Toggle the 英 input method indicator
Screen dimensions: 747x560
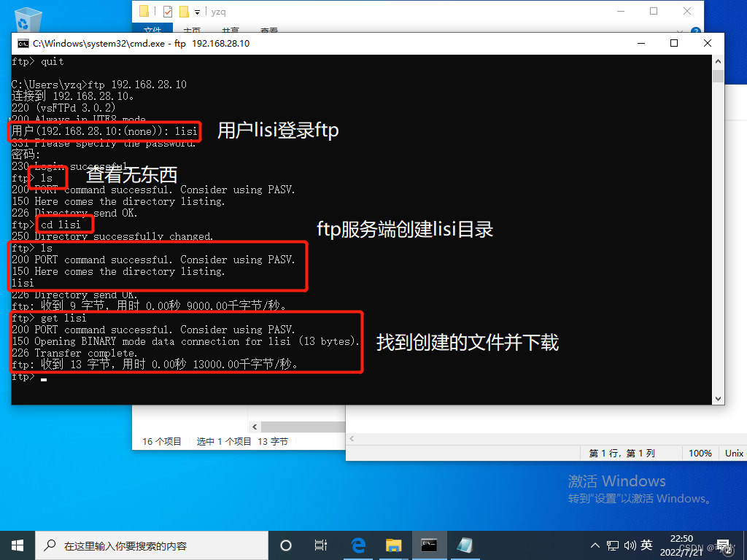[x=646, y=545]
